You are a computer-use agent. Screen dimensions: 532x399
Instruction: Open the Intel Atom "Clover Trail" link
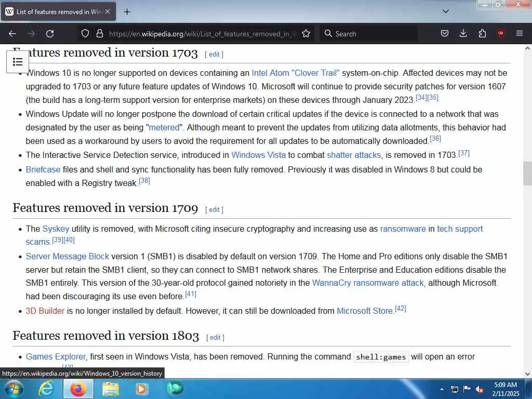(x=296, y=73)
